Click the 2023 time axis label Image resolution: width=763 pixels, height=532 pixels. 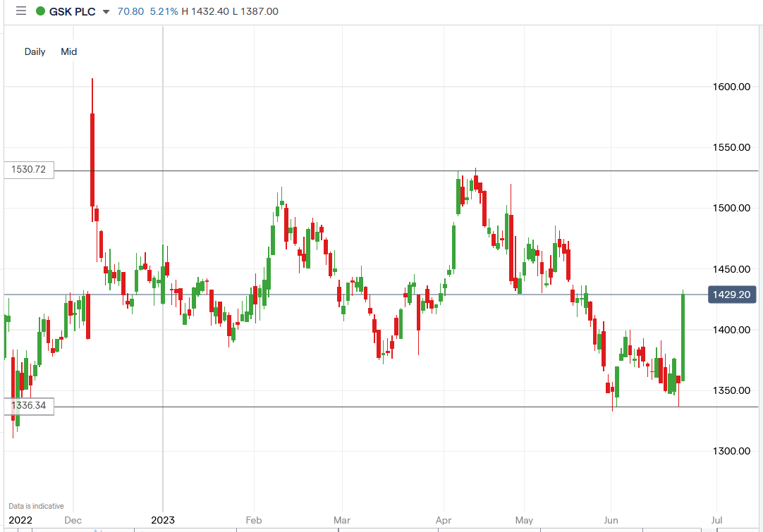pos(162,520)
